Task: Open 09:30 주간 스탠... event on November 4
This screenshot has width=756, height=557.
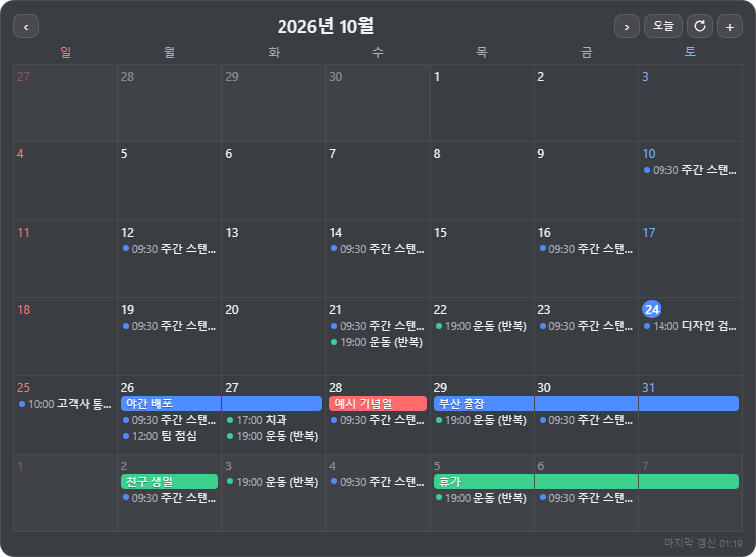Action: point(378,482)
